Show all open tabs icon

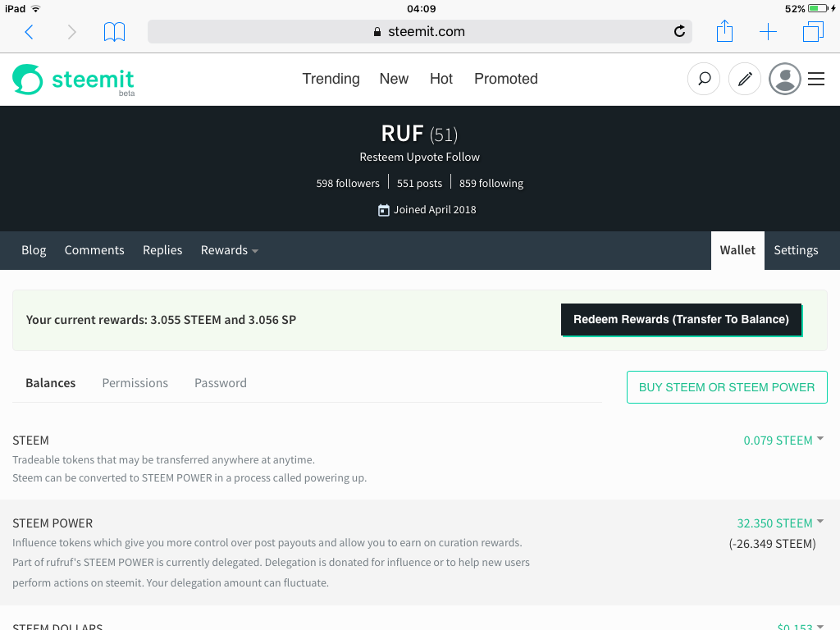tap(813, 32)
